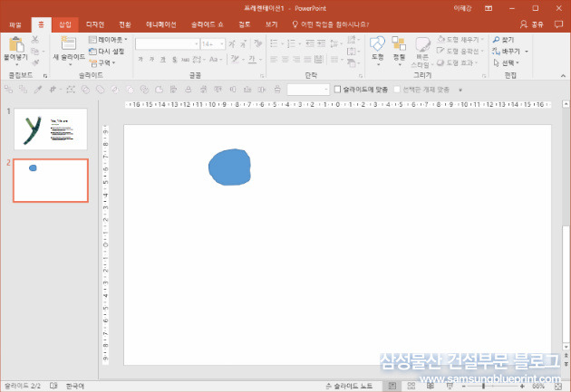Click the eyedropper icon in the toolbar
Screen dimensions: 571x392
[37, 90]
